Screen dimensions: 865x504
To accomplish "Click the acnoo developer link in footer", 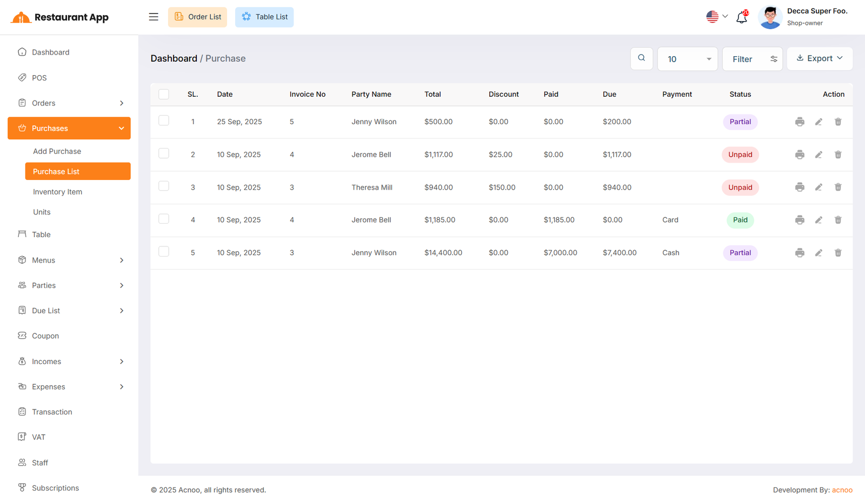I will pos(842,490).
